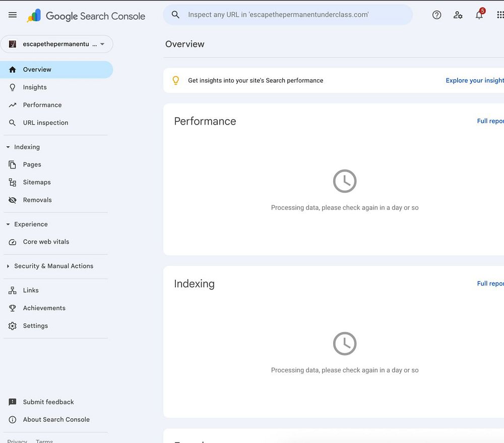
Task: Open Sitemaps in the sidebar
Action: tap(37, 182)
